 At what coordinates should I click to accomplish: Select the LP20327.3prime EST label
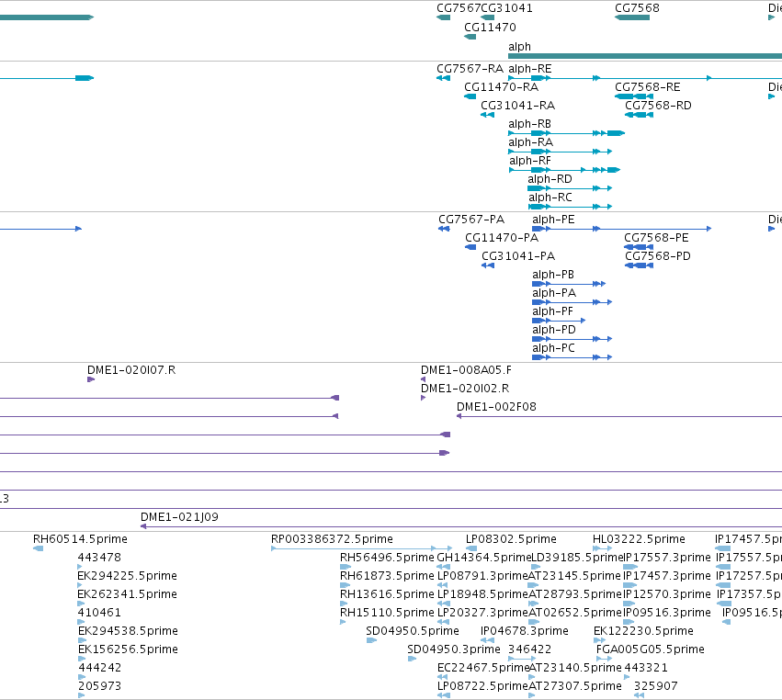click(482, 614)
